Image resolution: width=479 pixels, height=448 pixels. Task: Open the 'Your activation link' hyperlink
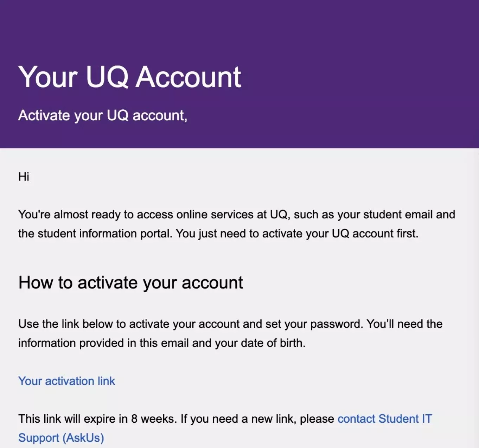pyautogui.click(x=67, y=381)
